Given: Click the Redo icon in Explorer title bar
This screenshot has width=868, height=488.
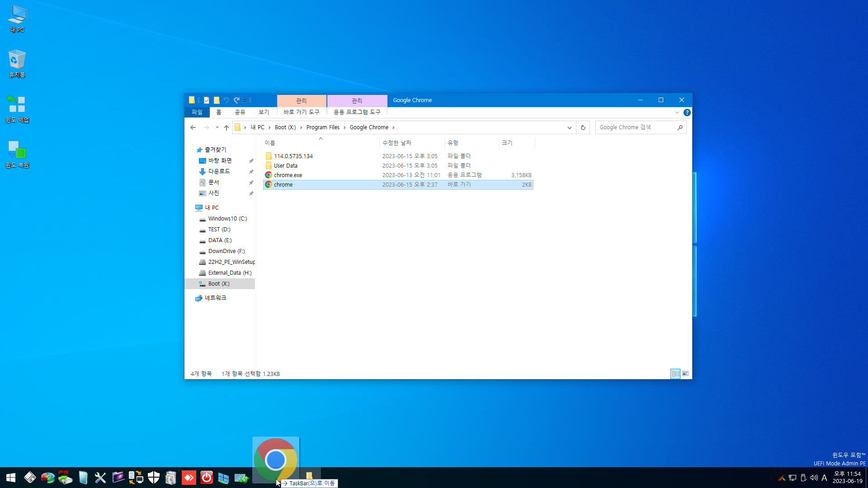Looking at the screenshot, I should (236, 100).
